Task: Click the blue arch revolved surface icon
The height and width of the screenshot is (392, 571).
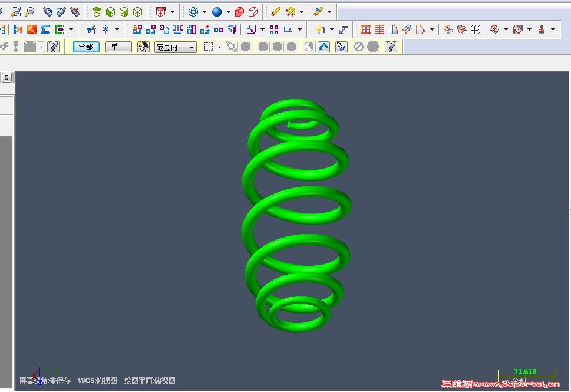Action: 394,29
